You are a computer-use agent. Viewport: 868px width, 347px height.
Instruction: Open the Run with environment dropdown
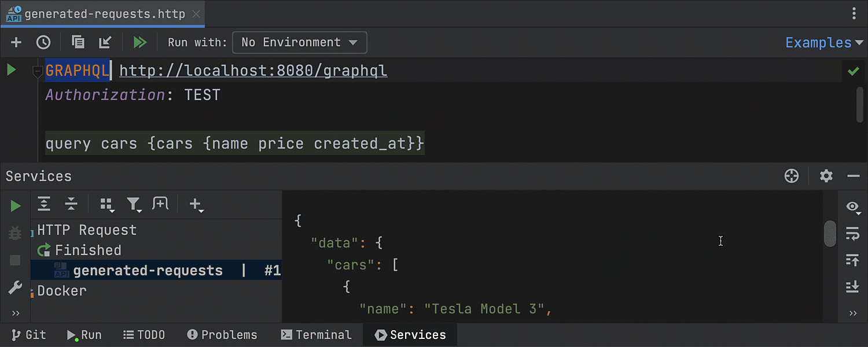tap(299, 42)
